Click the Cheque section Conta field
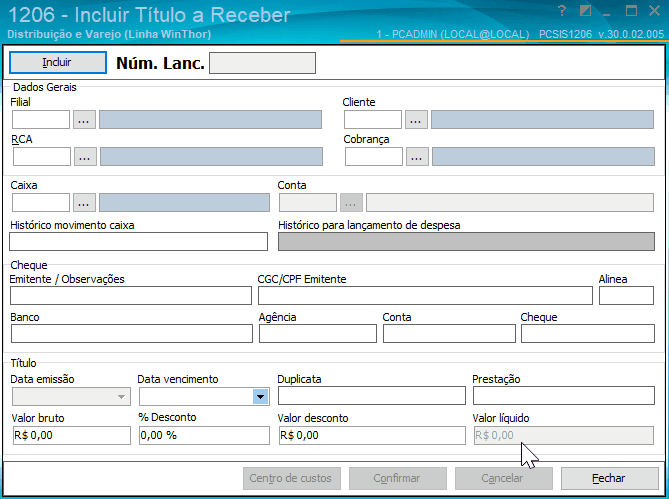The height and width of the screenshot is (499, 669). pyautogui.click(x=449, y=334)
